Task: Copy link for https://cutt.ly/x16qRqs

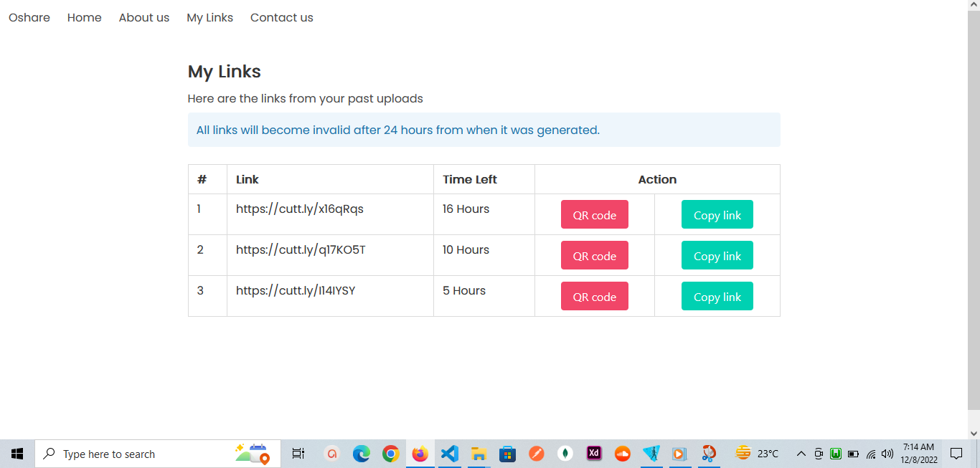Action: [x=717, y=214]
